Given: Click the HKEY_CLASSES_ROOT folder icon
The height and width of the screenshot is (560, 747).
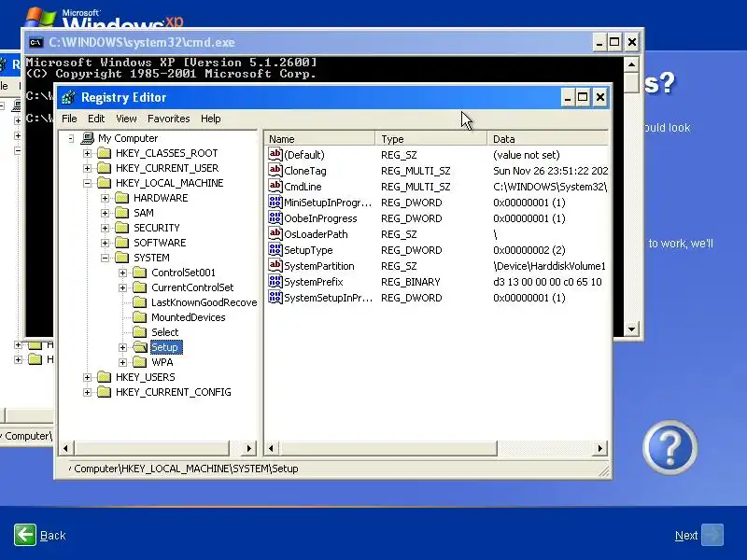Looking at the screenshot, I should [x=104, y=153].
